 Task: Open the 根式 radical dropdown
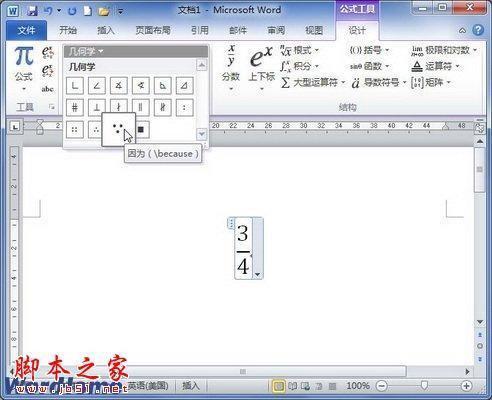click(x=299, y=51)
